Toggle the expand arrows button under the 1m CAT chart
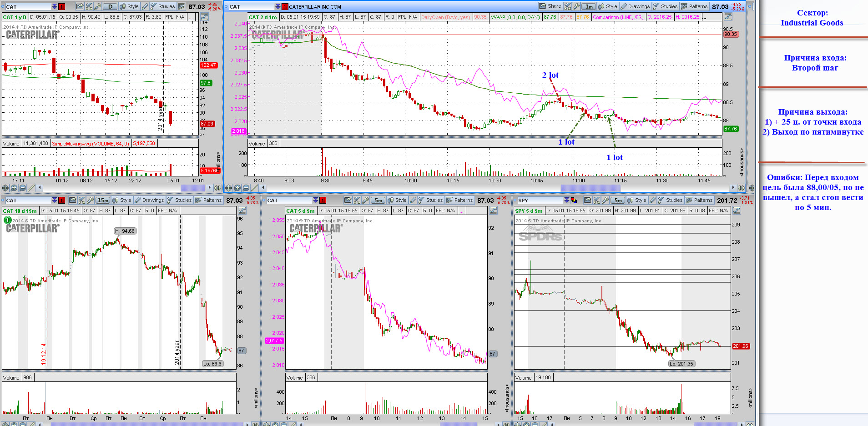This screenshot has height=426, width=868. coord(742,188)
